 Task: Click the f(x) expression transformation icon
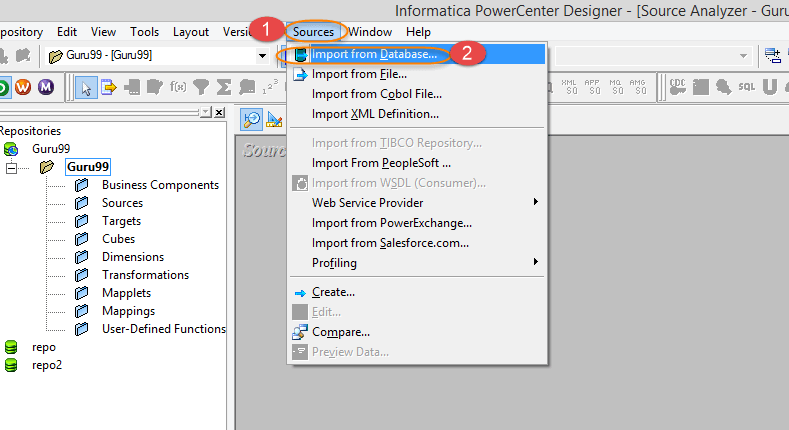(178, 87)
